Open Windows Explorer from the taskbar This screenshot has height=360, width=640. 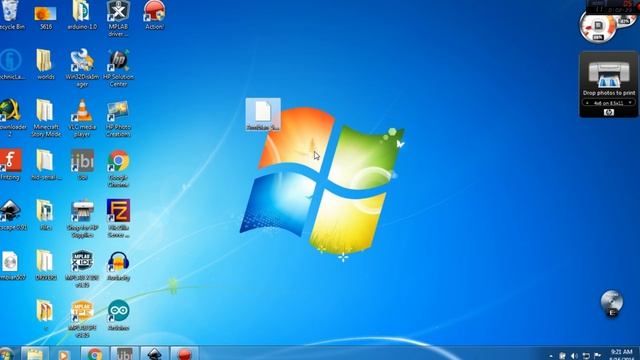click(35, 354)
